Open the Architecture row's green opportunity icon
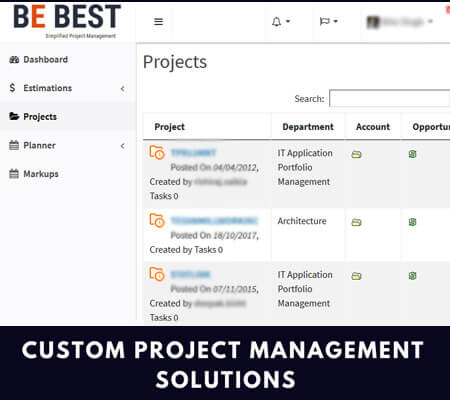The height and width of the screenshot is (400, 450). coord(412,222)
